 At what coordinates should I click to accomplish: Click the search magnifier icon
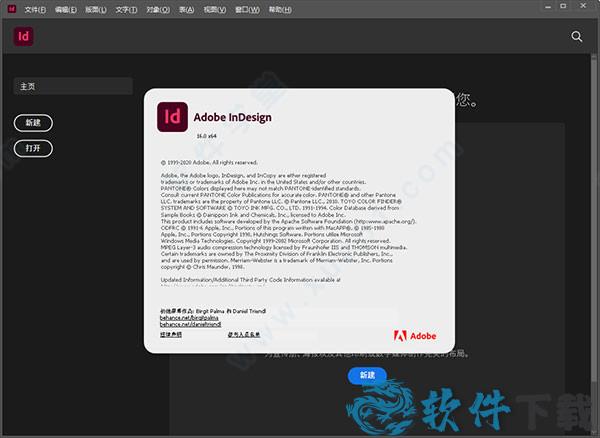click(x=577, y=36)
